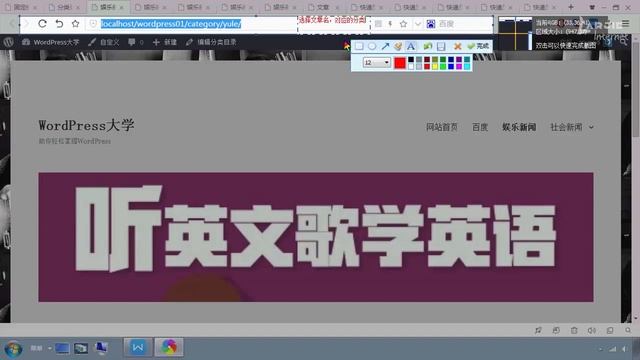This screenshot has width=640, height=360.
Task: Switch to the 文章 browser tab
Action: pyautogui.click(x=323, y=7)
